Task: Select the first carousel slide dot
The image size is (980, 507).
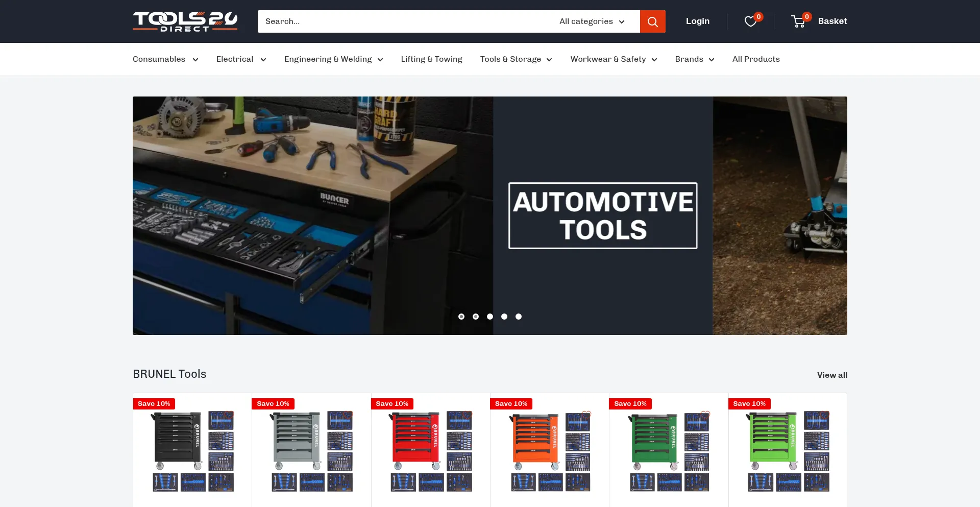Action: [x=461, y=317]
